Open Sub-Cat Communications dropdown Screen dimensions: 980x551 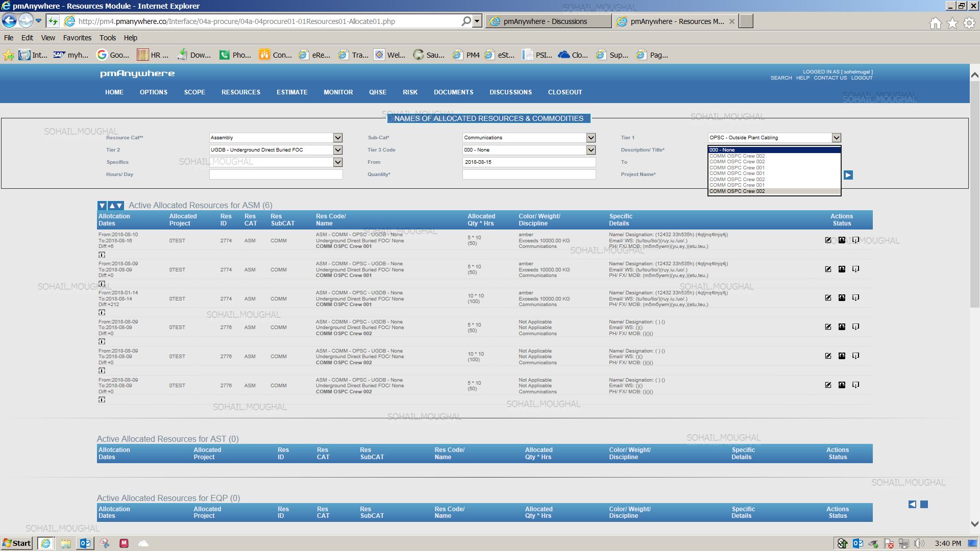click(x=591, y=138)
